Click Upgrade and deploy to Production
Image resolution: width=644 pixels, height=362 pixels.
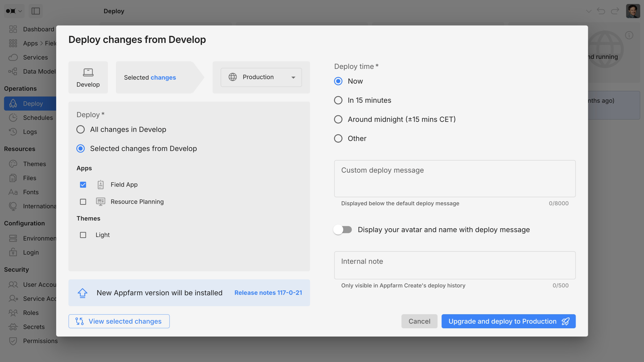pyautogui.click(x=508, y=321)
